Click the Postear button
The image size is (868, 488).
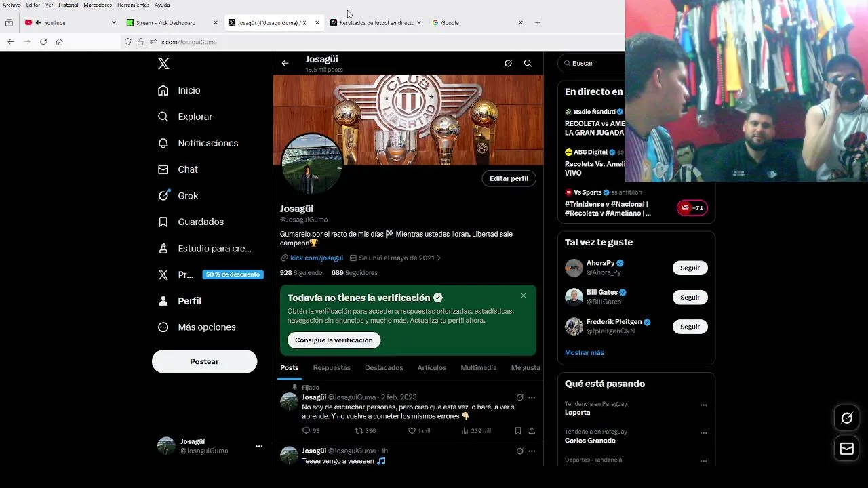coord(204,361)
